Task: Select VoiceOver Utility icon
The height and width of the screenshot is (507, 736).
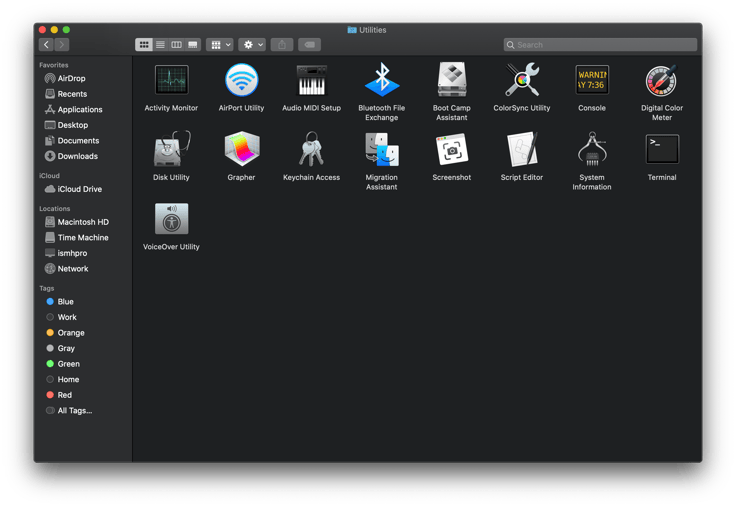Action: tap(171, 219)
